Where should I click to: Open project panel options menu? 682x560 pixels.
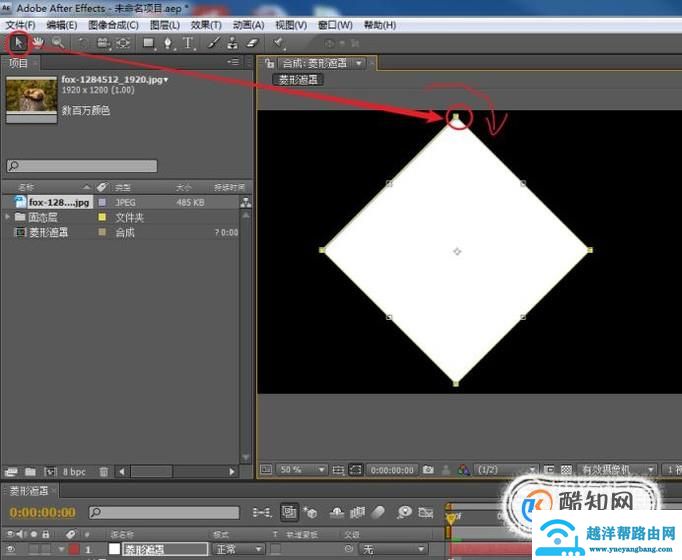click(x=233, y=62)
